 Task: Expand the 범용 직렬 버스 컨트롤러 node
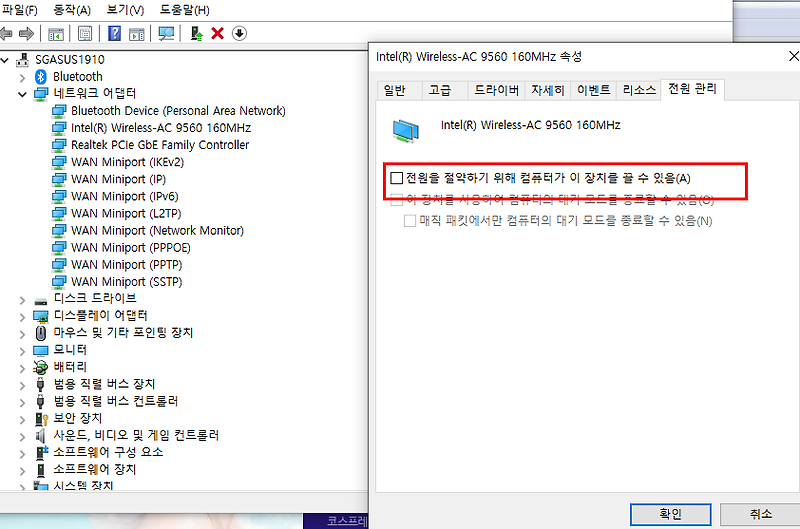[x=22, y=403]
